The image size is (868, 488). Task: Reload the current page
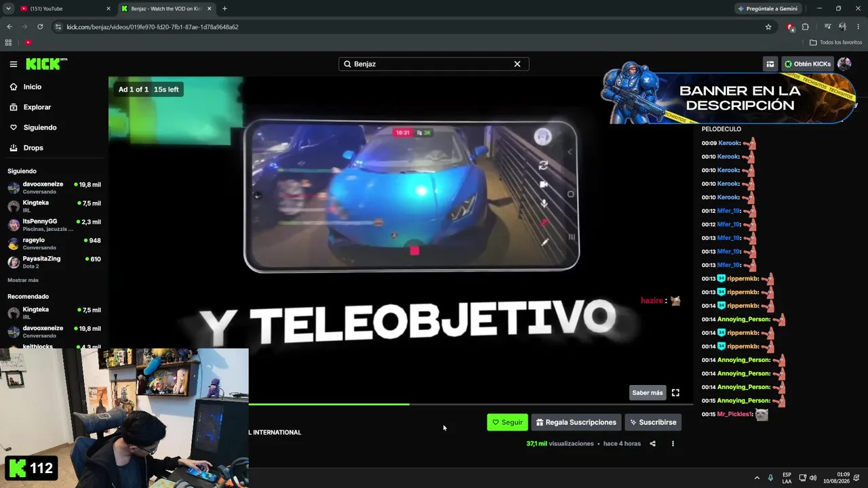pos(40,27)
